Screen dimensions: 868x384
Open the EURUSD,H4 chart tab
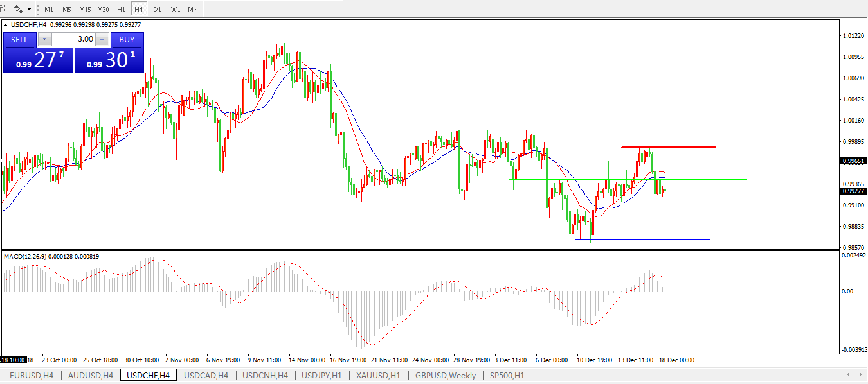coord(31,375)
